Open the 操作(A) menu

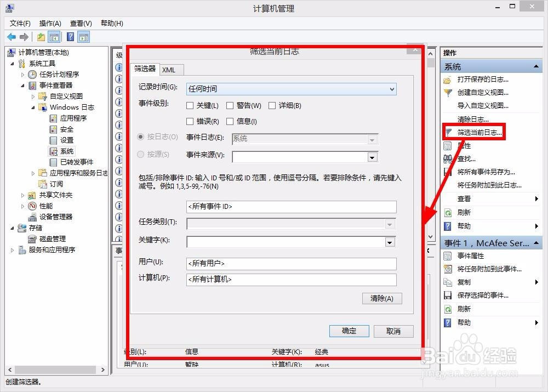pyautogui.click(x=50, y=24)
